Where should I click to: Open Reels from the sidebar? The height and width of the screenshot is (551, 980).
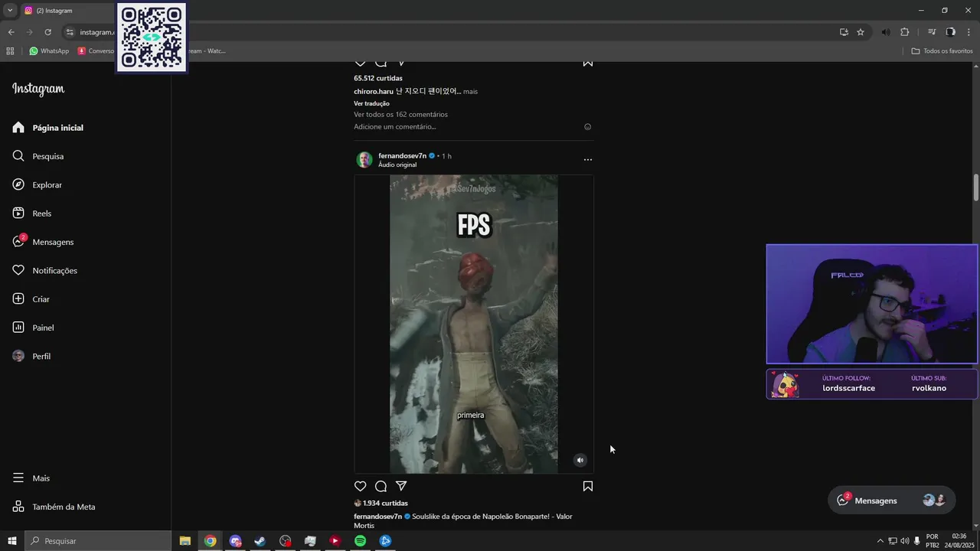pyautogui.click(x=31, y=214)
